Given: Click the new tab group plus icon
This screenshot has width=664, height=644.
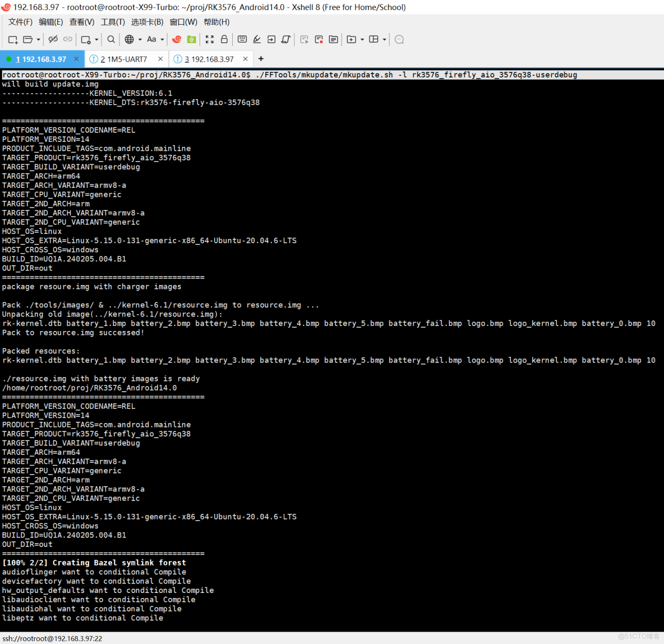Looking at the screenshot, I should coord(351,39).
